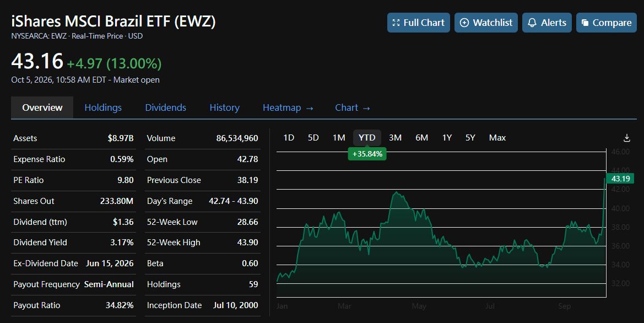Screen dimensions: 644x323
Task: Click the Expense Ratio value 0.59%
Action: (x=122, y=159)
